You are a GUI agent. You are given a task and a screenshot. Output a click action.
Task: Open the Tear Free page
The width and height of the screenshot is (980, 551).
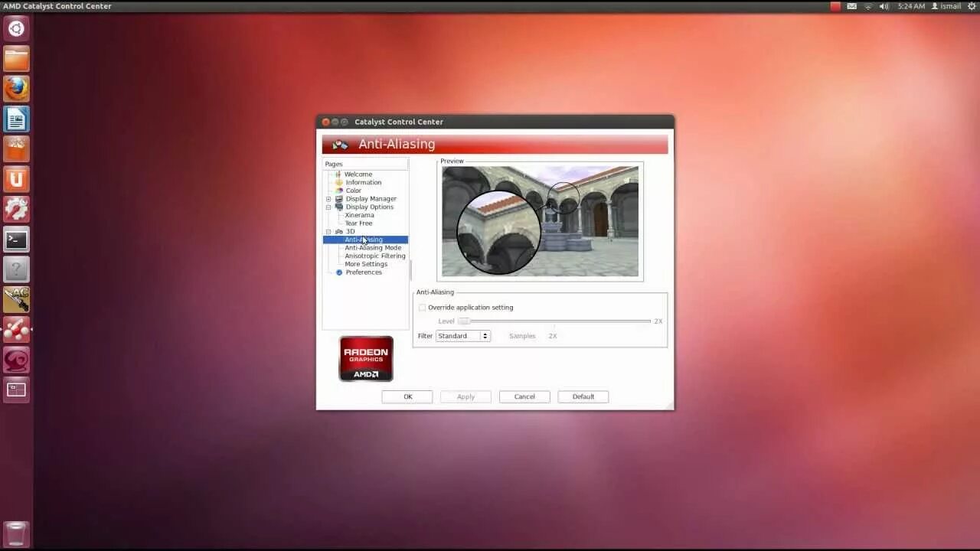[359, 223]
